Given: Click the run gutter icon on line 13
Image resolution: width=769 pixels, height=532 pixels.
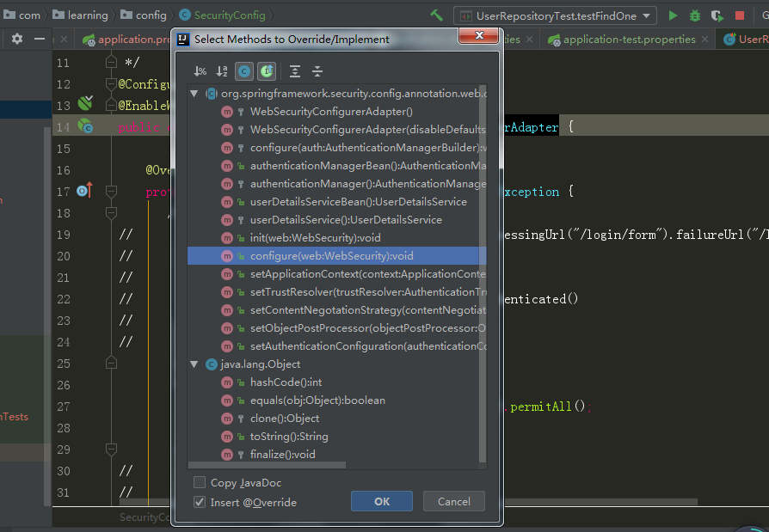Looking at the screenshot, I should (83, 105).
